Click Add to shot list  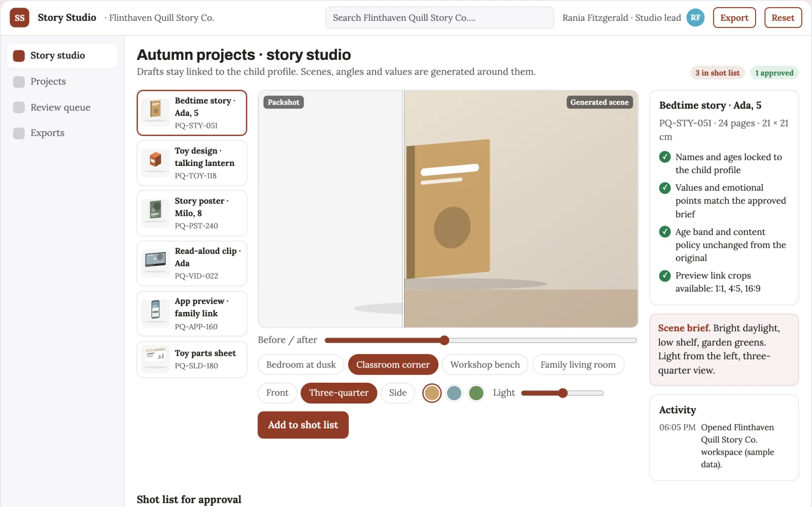click(303, 425)
